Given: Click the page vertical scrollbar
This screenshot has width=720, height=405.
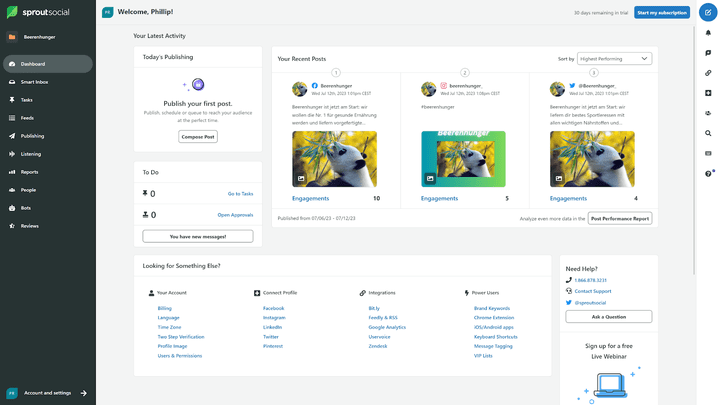Looking at the screenshot, I should click(x=694, y=151).
